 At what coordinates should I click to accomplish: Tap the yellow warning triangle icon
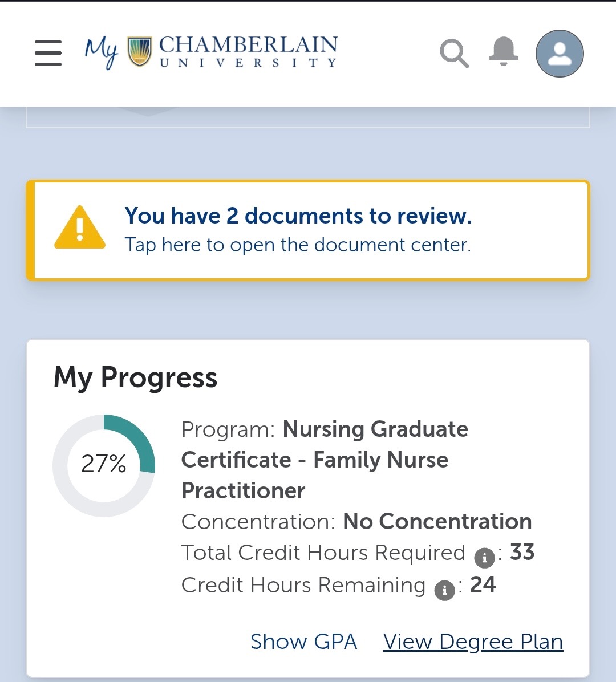[80, 228]
